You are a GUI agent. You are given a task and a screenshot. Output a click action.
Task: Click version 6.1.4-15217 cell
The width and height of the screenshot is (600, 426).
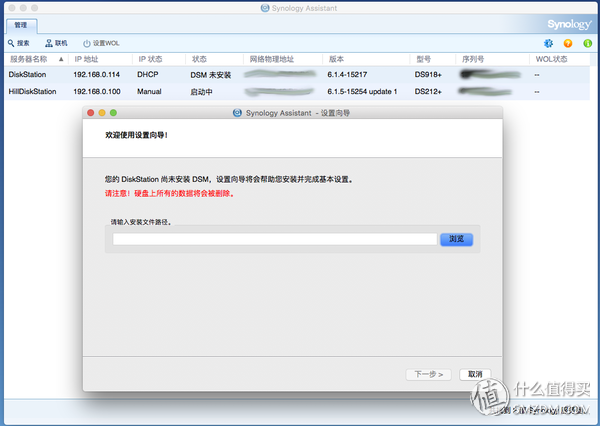click(x=347, y=75)
